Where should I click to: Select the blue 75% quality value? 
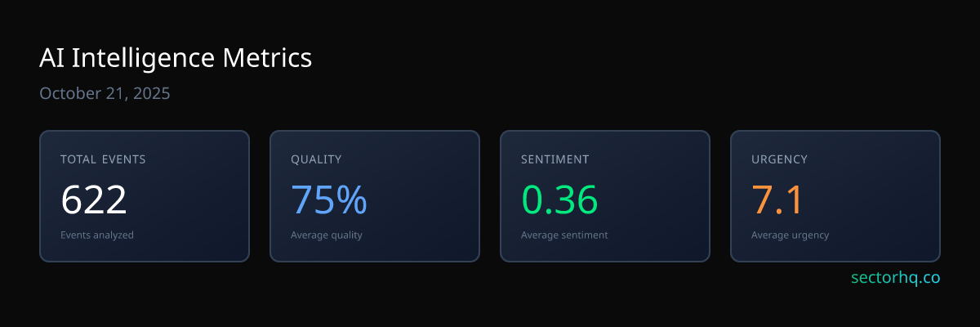click(328, 199)
